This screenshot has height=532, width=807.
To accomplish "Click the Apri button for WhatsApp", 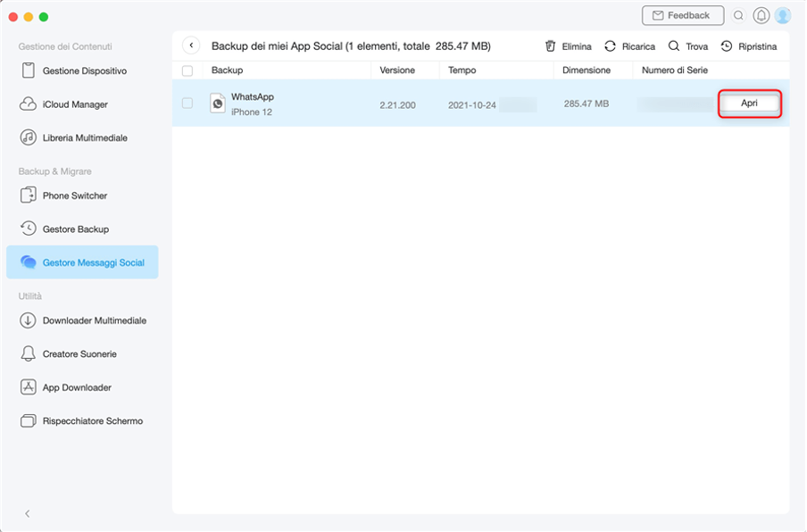I will click(749, 104).
